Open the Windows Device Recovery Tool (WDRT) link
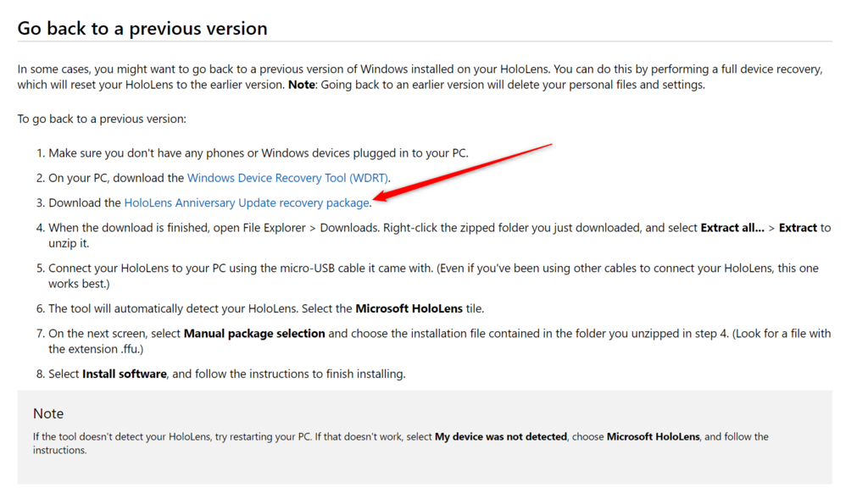This screenshot has height=493, width=868. click(287, 178)
